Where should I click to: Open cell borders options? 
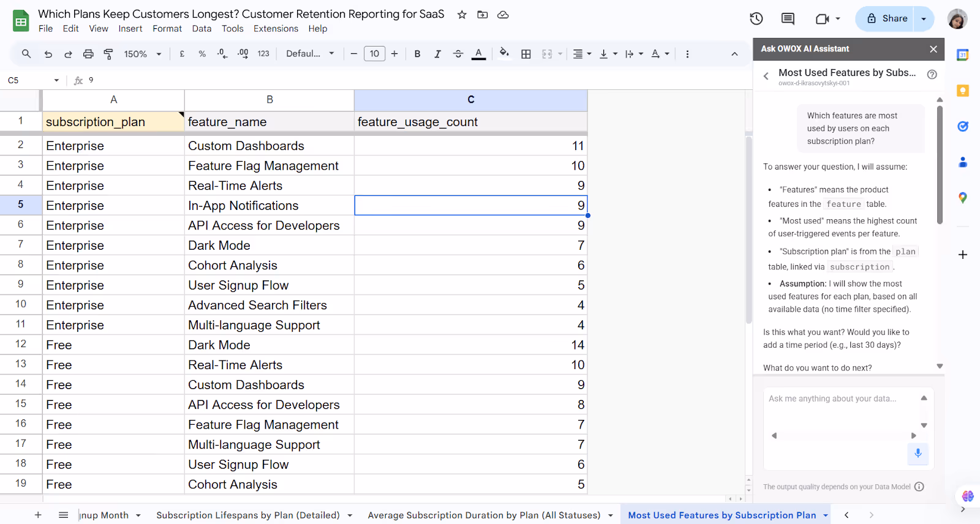click(526, 54)
